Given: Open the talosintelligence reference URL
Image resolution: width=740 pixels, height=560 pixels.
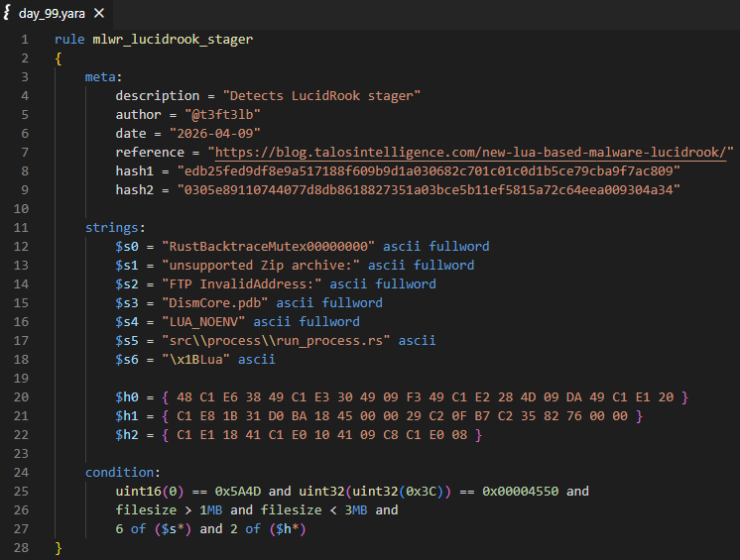Looking at the screenshot, I should pyautogui.click(x=470, y=153).
